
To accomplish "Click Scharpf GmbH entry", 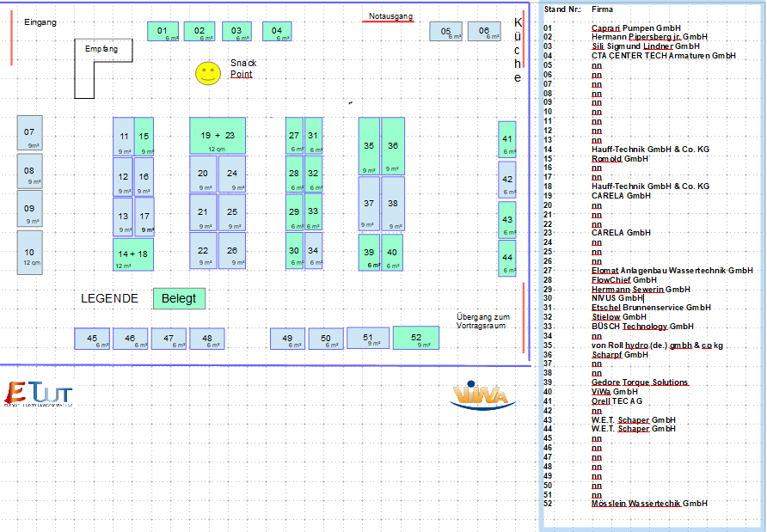I will pyautogui.click(x=619, y=355).
